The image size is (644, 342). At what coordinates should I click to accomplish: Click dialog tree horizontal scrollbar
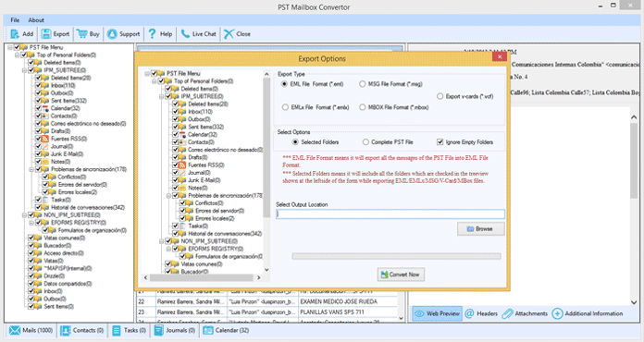[202, 277]
